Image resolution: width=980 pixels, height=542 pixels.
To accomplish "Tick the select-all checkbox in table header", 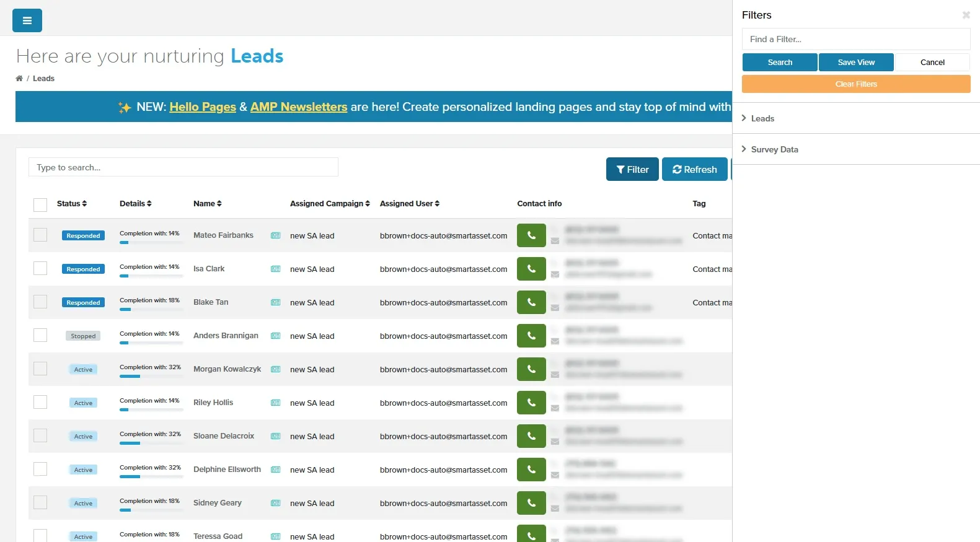I will pos(40,205).
